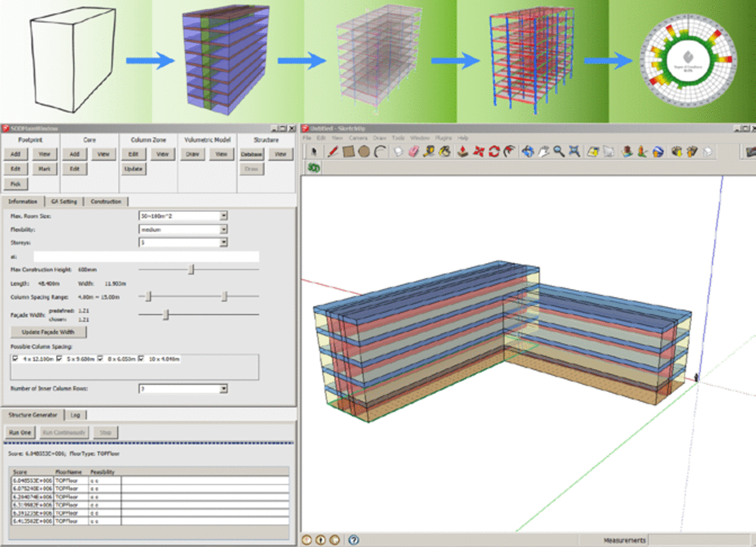The width and height of the screenshot is (756, 547).
Task: Click the Get Models icon
Action: [676, 151]
